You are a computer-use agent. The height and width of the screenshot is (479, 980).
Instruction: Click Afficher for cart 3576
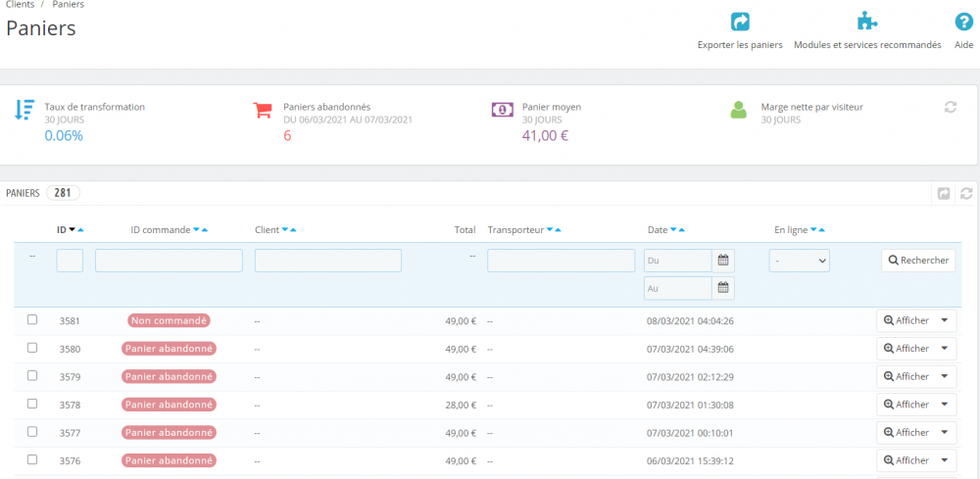point(906,460)
